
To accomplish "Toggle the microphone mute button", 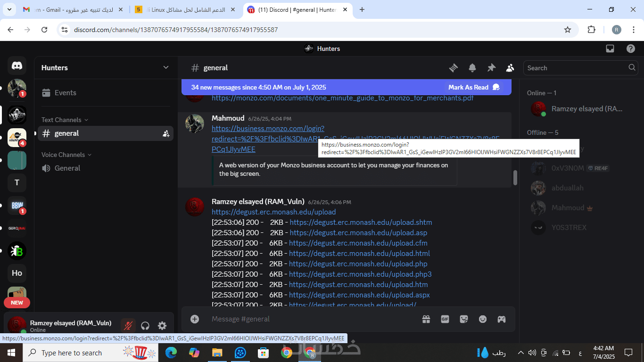I will click(x=128, y=325).
